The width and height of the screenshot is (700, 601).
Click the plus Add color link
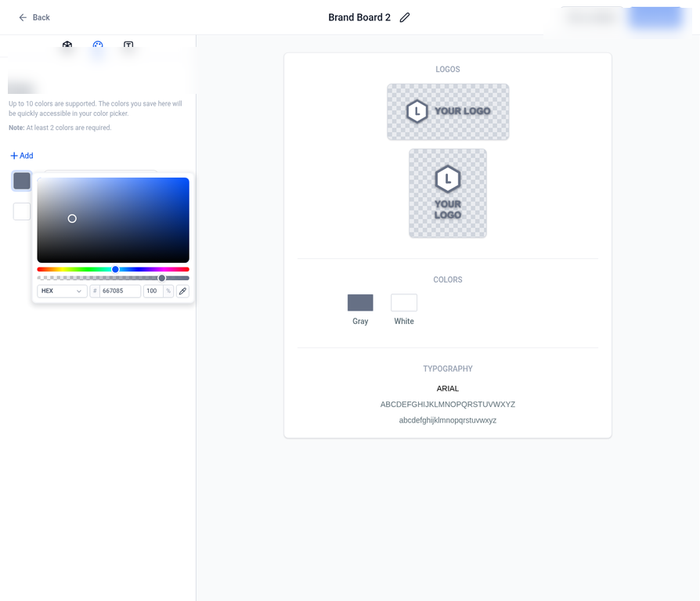click(x=22, y=156)
